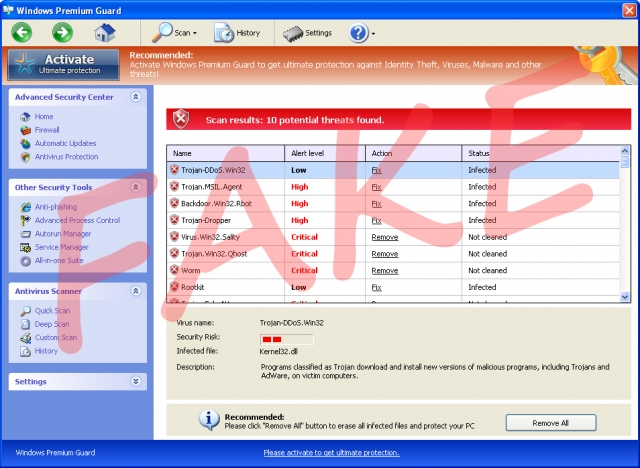Image resolution: width=640 pixels, height=468 pixels.
Task: Open the Firewall sidebar item
Action: pyautogui.click(x=47, y=130)
